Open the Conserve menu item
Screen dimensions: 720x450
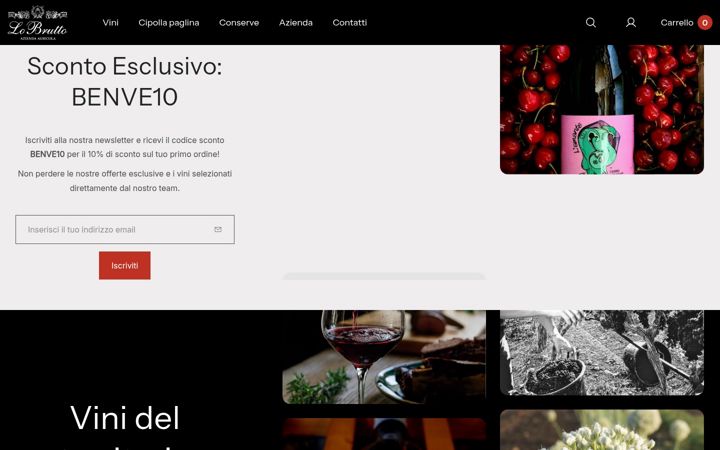coord(239,22)
